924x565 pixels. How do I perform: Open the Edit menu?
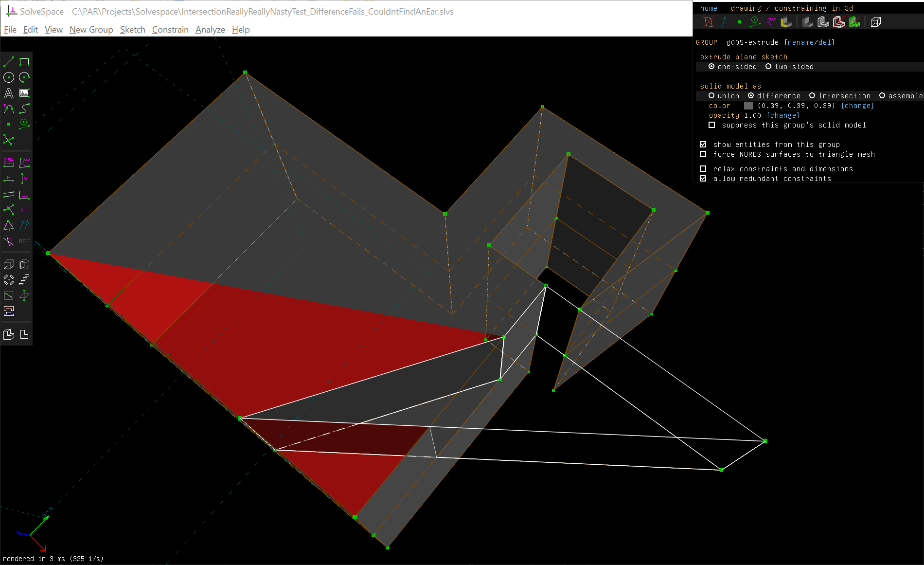(31, 30)
